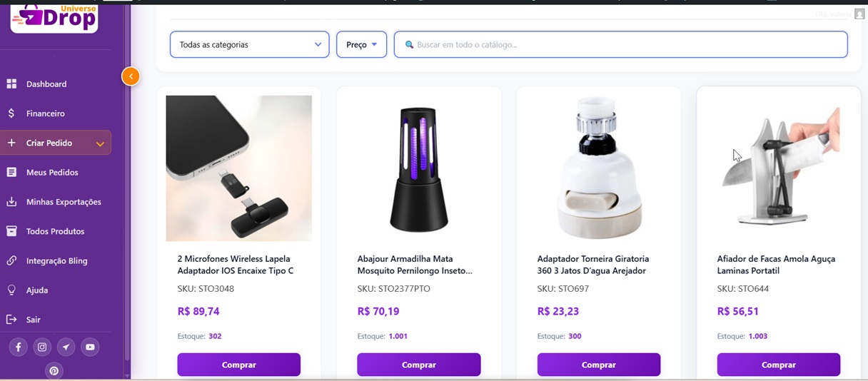Viewport: 868px width, 381px height.
Task: Open Financeiro menu item
Action: click(x=46, y=113)
